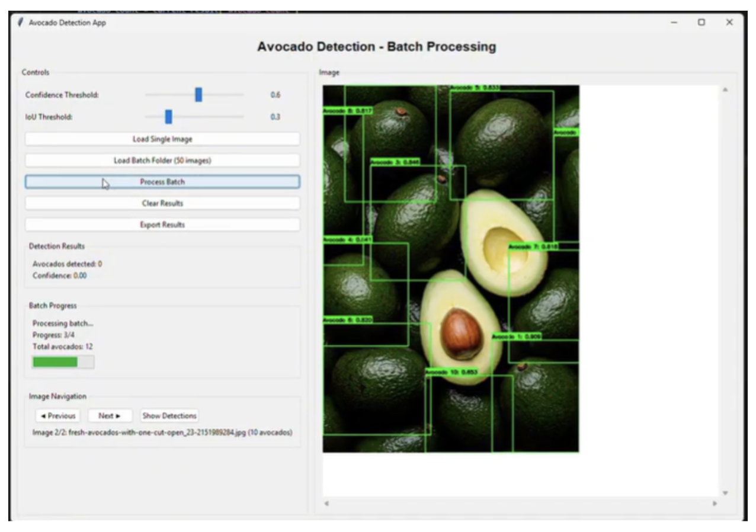Click the IoU Threshold slider handle
The width and height of the screenshot is (756, 532).
[x=168, y=117]
